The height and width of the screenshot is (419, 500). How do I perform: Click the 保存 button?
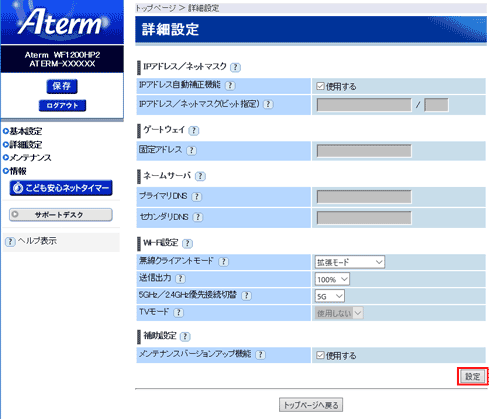(x=62, y=86)
